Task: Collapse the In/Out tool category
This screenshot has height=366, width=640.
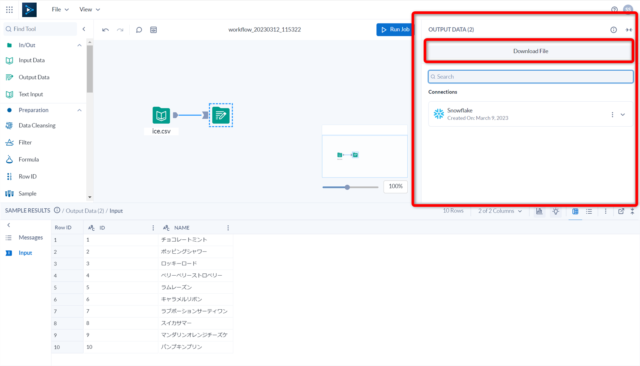Action: click(x=79, y=45)
